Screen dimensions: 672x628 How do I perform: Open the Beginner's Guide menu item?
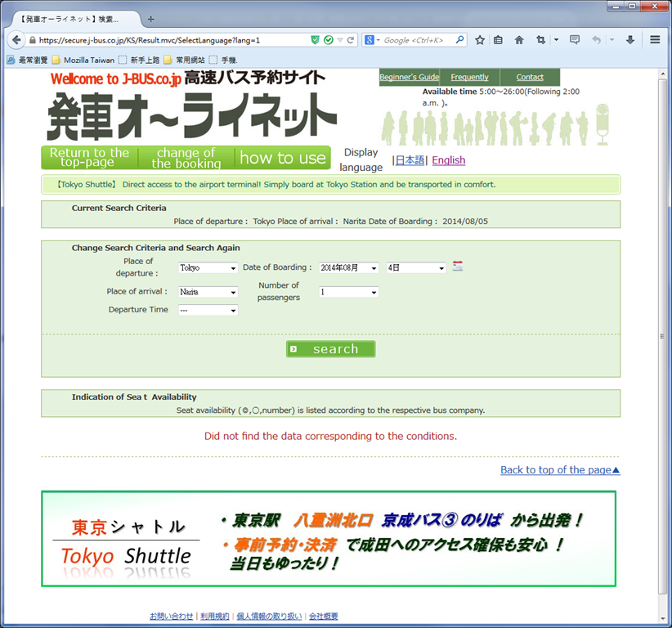click(410, 77)
